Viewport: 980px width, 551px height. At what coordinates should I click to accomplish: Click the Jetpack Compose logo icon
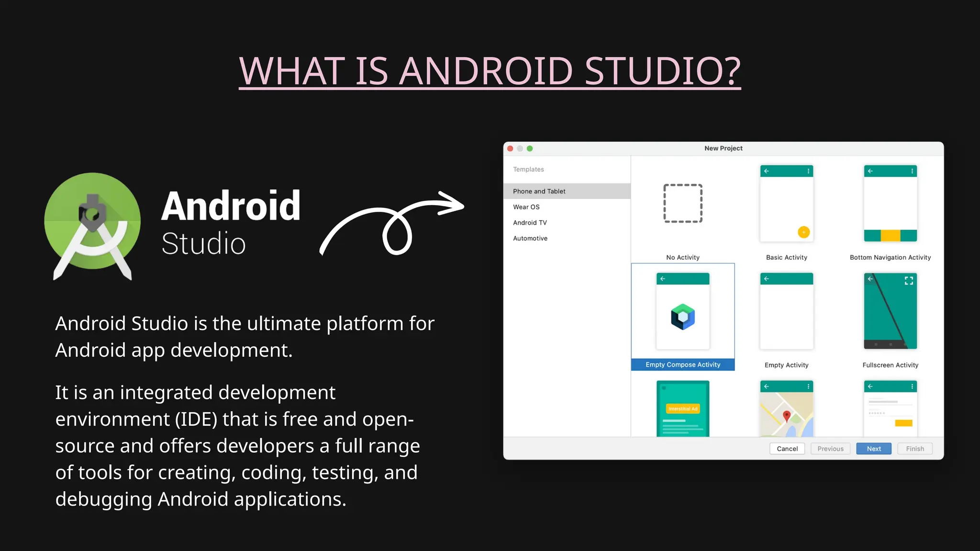[x=683, y=317]
